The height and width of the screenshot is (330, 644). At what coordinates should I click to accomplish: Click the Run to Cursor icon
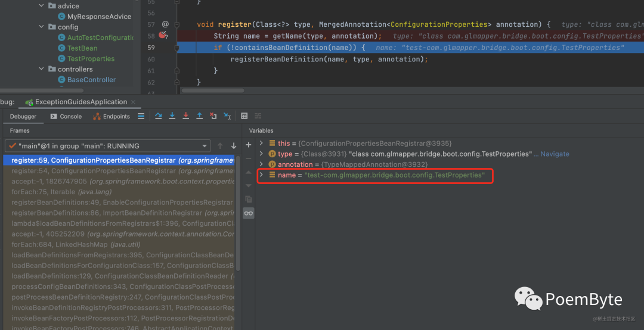pyautogui.click(x=227, y=116)
